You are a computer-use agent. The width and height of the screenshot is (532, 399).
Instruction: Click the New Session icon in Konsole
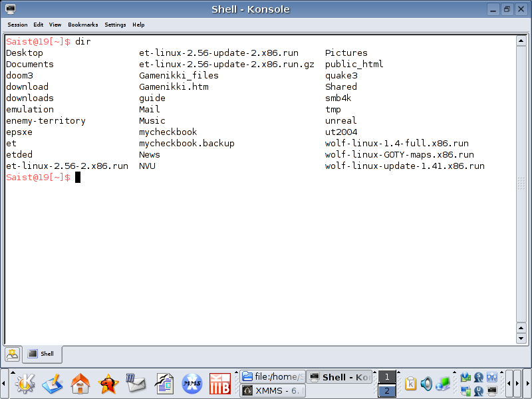[x=12, y=354]
